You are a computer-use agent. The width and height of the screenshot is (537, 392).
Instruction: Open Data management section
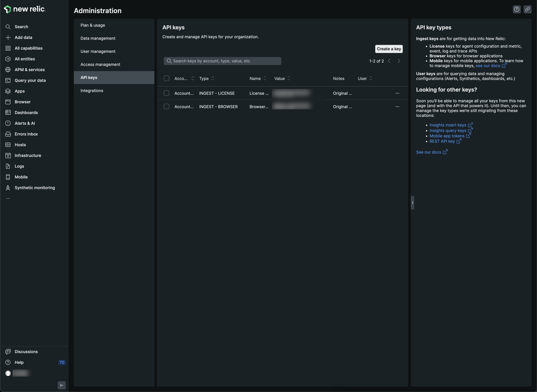coord(114,38)
